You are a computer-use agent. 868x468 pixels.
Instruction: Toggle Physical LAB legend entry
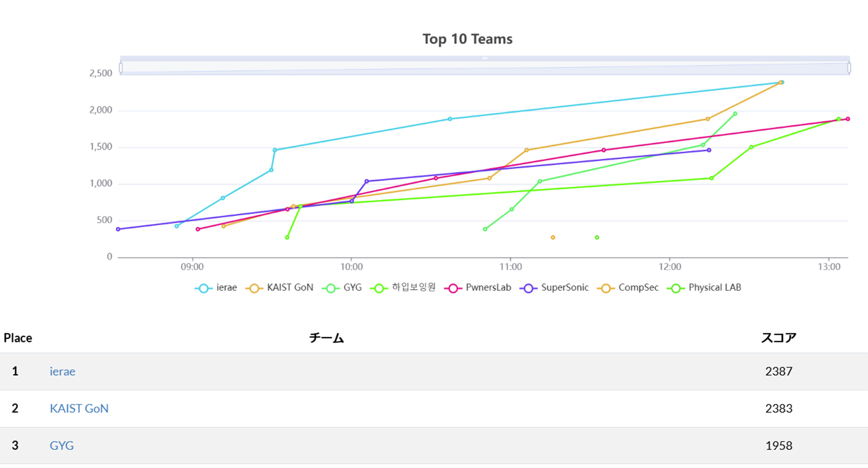[x=704, y=288]
